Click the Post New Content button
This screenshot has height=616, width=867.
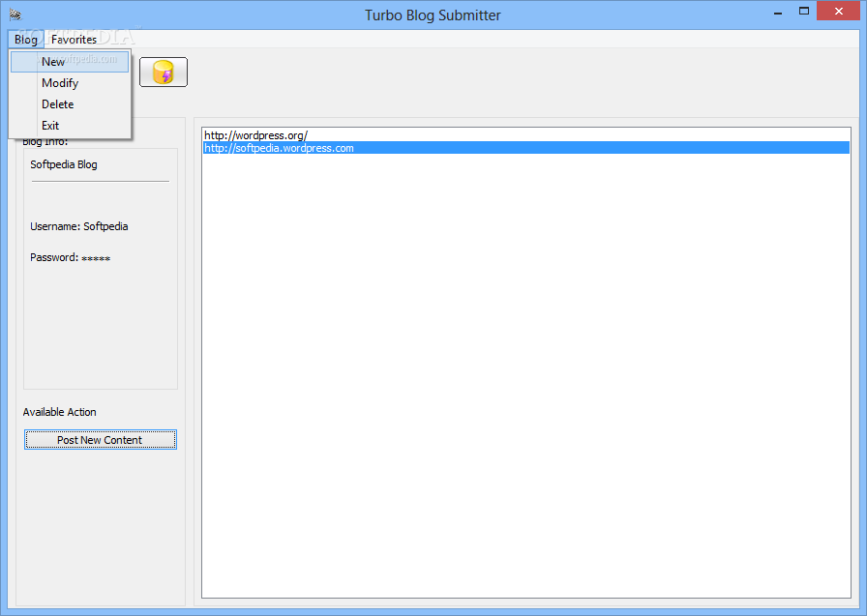[x=100, y=440]
